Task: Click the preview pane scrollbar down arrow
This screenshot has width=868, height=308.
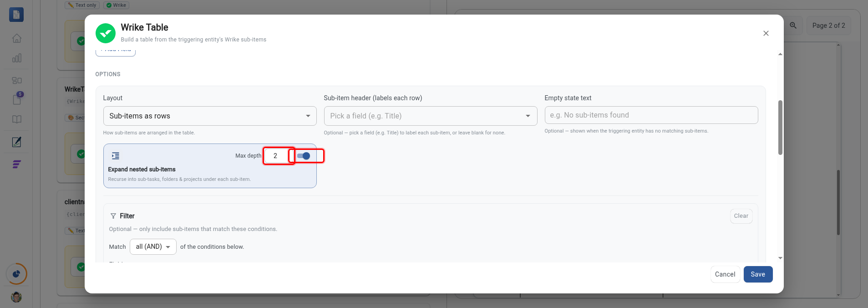Action: tap(838, 295)
